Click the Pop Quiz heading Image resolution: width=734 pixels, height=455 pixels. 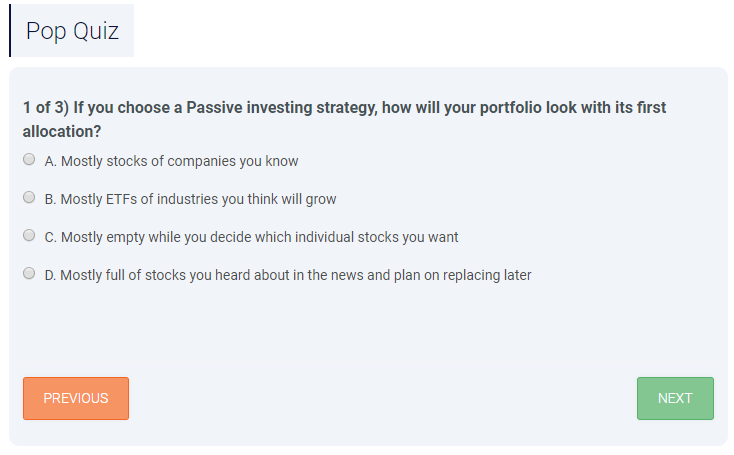[x=73, y=31]
